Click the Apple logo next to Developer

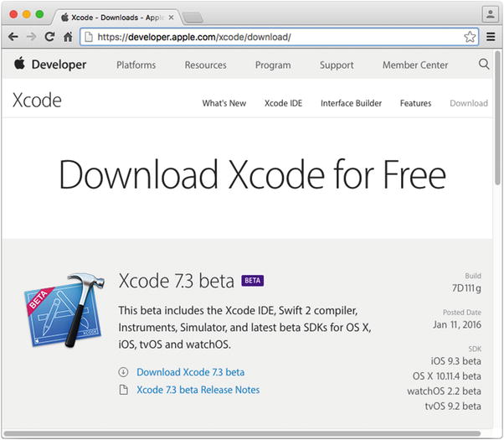point(19,63)
